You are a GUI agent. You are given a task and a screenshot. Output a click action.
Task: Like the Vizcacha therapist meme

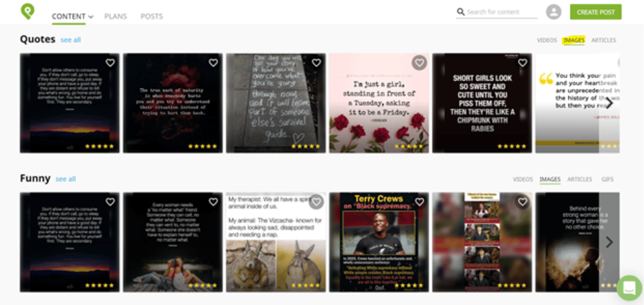point(316,202)
